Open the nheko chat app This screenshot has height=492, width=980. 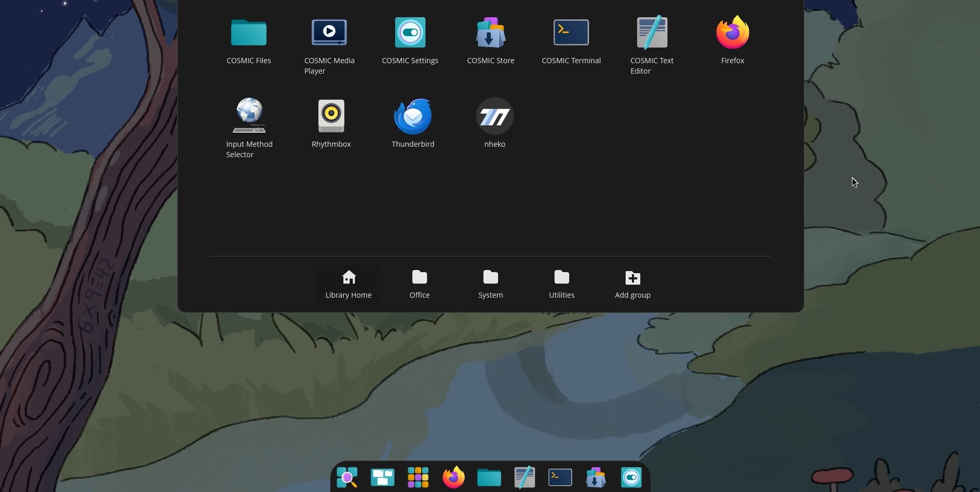coord(495,123)
